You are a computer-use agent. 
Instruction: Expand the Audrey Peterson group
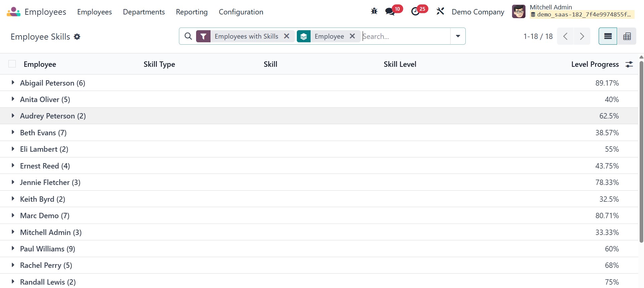click(13, 116)
